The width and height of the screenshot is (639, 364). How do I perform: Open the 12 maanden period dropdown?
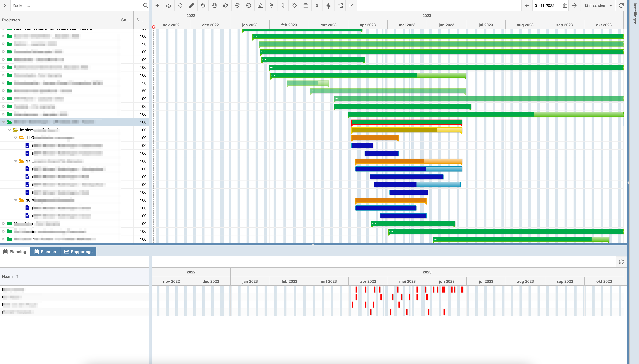coord(598,6)
